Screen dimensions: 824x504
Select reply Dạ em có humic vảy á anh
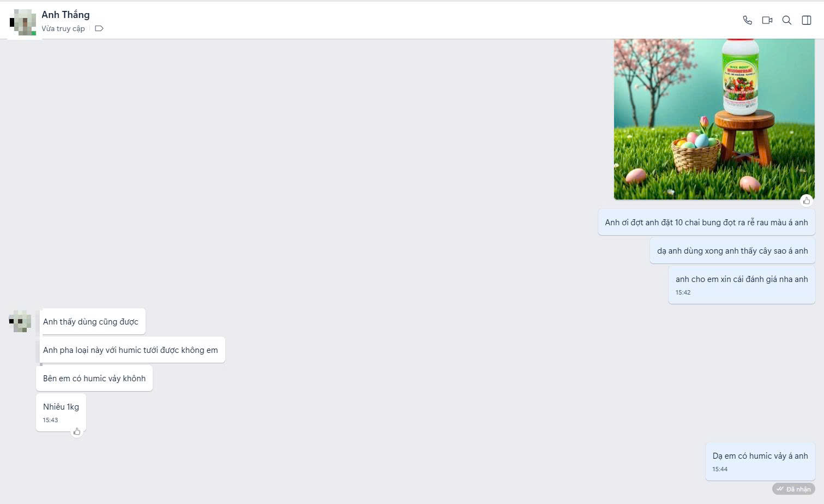760,461
